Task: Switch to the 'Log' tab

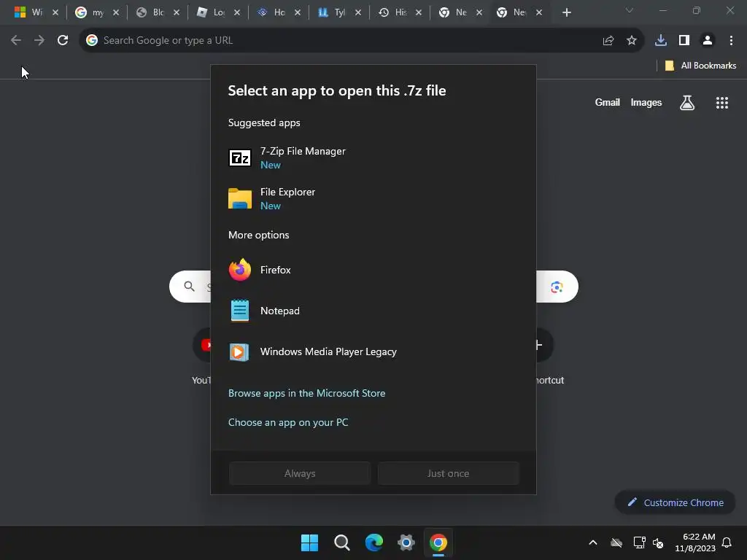Action: click(212, 12)
